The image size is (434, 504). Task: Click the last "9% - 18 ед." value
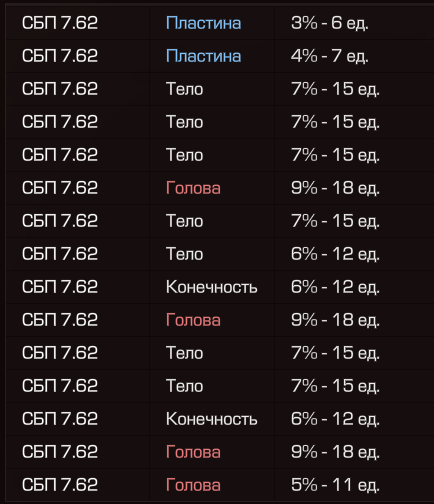(335, 452)
